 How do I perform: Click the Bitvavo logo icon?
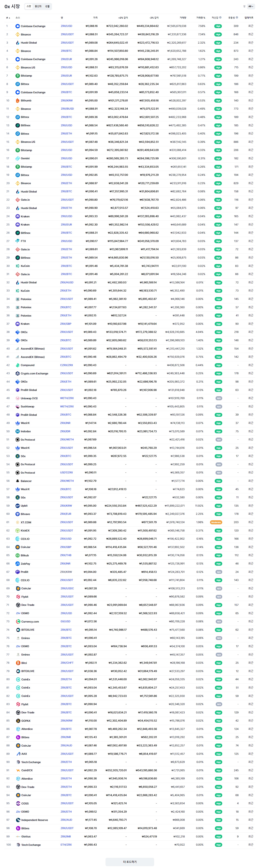pos(17,514)
